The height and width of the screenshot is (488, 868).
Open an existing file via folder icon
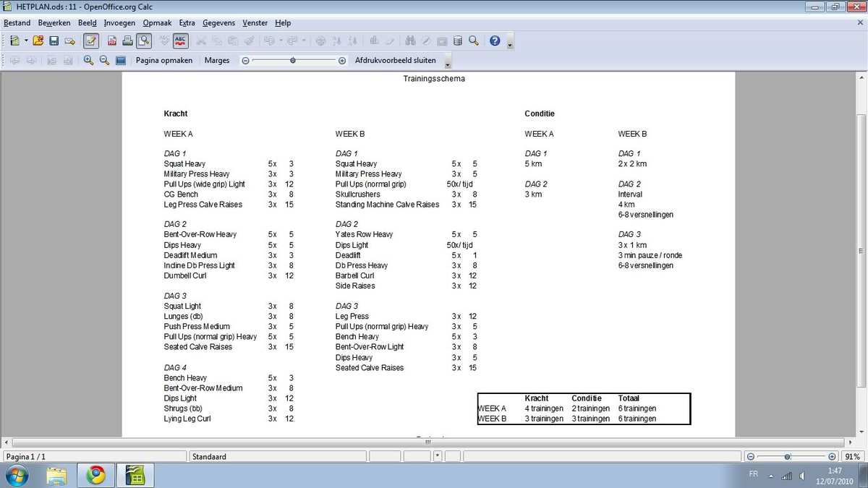point(38,41)
